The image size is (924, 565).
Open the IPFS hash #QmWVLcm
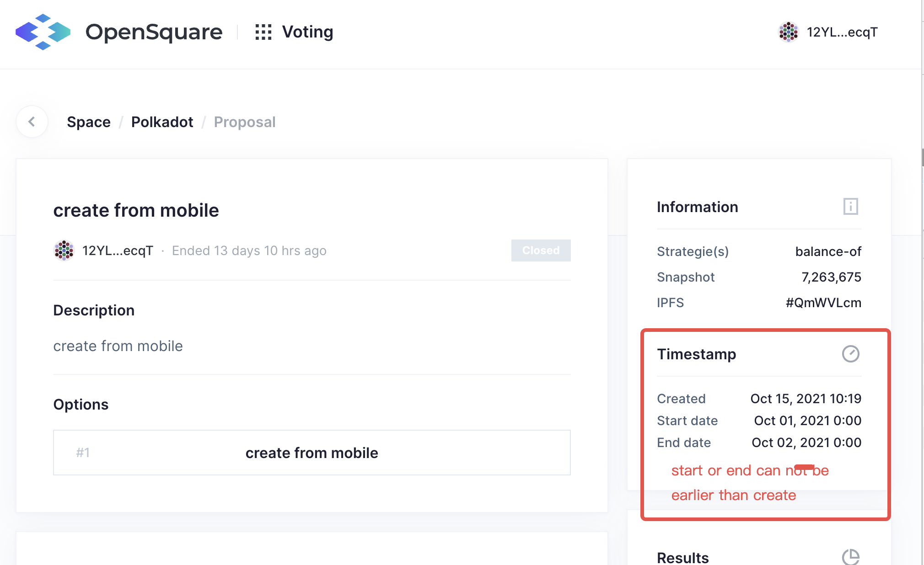coord(823,302)
